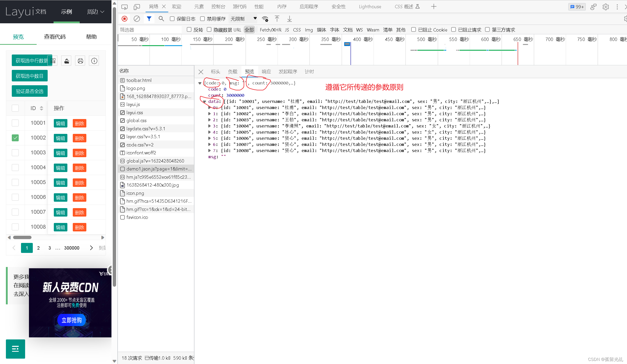Screen dimensions: 627x364
Task: Collapse the data array node
Action: [204, 102]
